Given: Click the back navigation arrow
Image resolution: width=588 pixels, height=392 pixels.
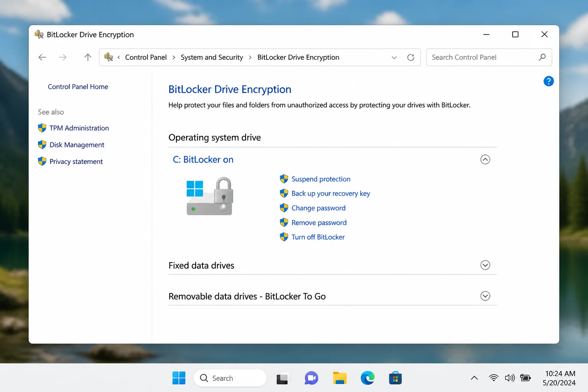Looking at the screenshot, I should tap(42, 57).
